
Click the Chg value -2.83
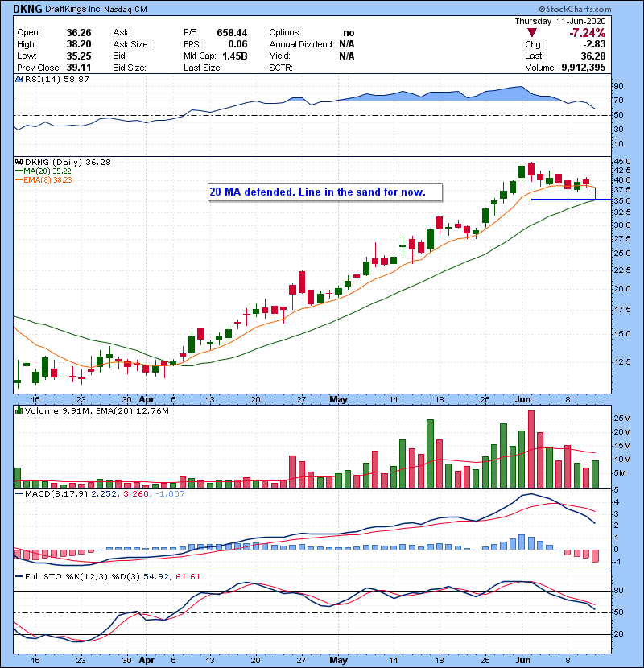(x=595, y=44)
